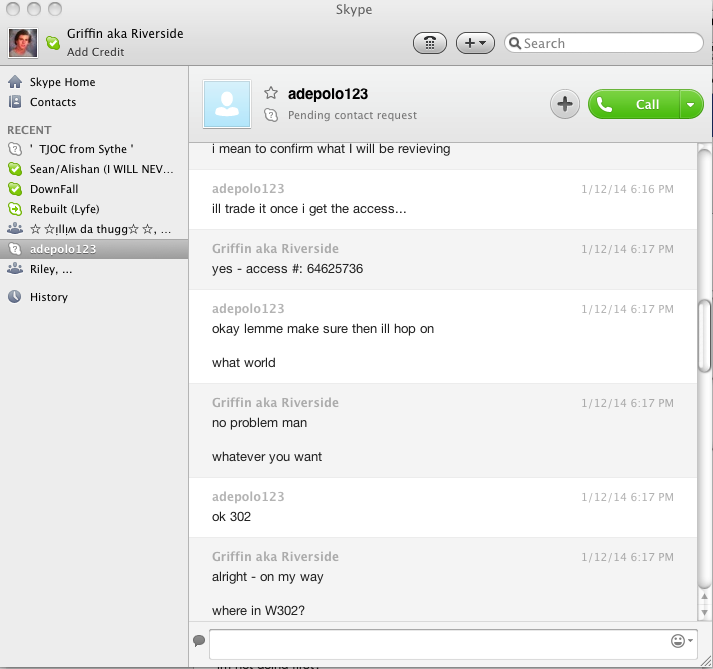Screen dimensions: 713x669
Task: Click the Add Credit link
Action: click(x=95, y=52)
